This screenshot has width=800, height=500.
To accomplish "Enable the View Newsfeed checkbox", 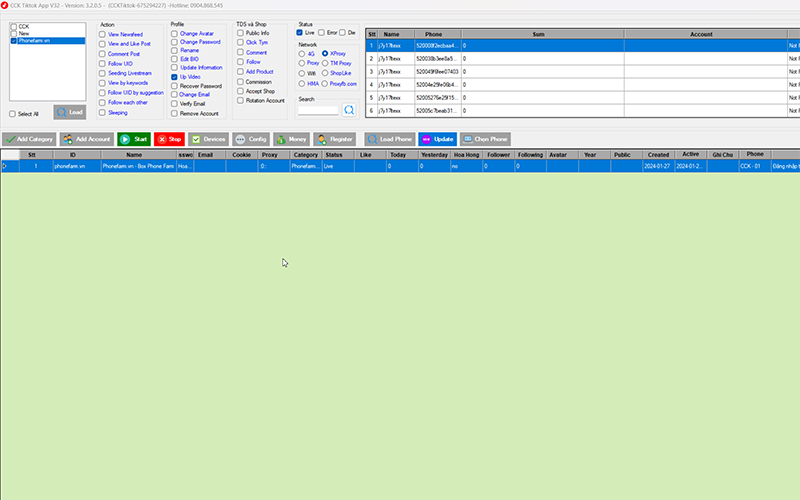I will pos(103,34).
